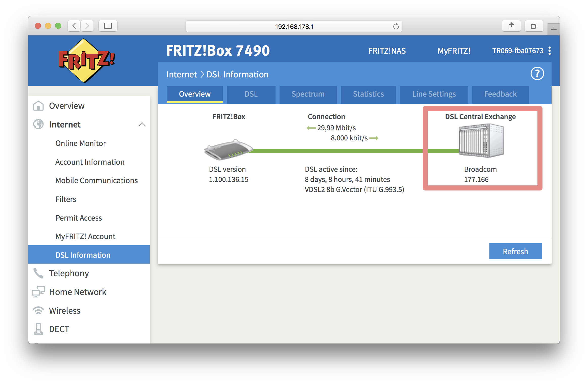The height and width of the screenshot is (384, 588).
Task: Click the Internet globe icon
Action: click(38, 124)
